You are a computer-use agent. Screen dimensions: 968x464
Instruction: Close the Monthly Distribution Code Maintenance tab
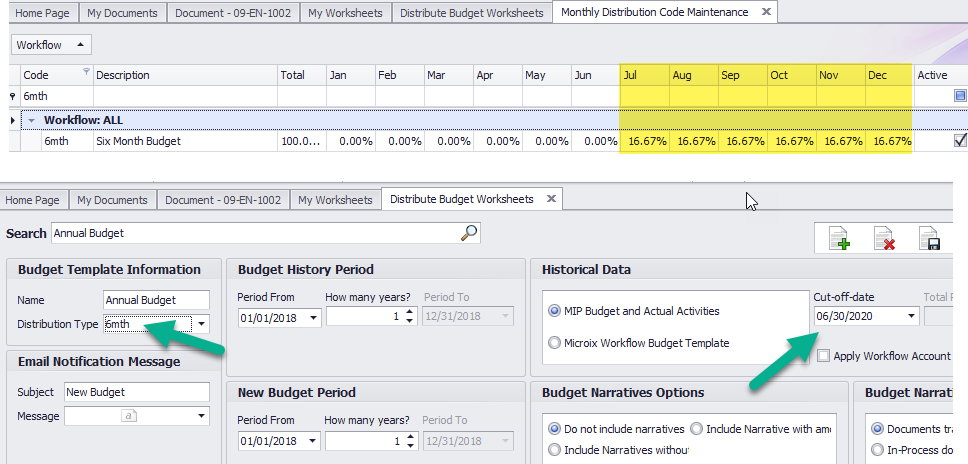click(766, 12)
